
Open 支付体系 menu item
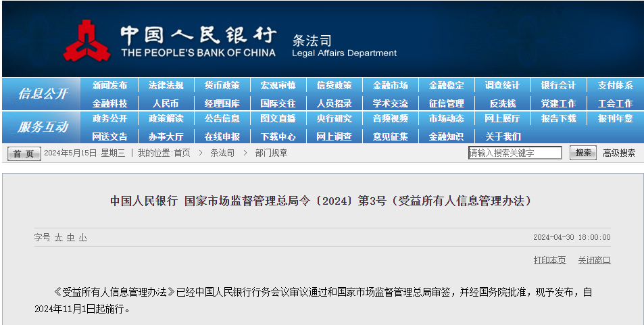(615, 85)
